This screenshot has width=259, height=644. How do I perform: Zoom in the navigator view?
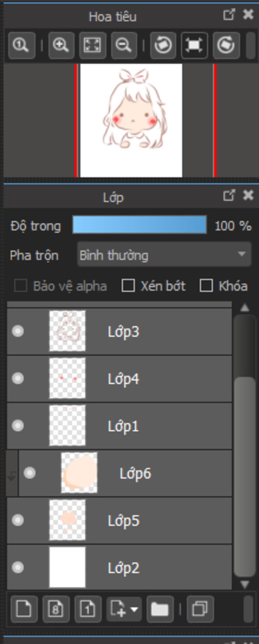click(61, 45)
